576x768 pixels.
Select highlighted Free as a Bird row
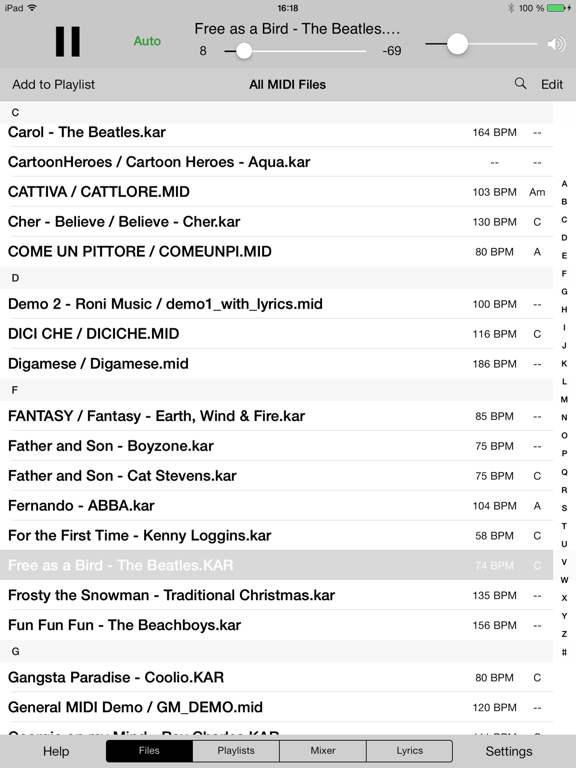coord(277,565)
